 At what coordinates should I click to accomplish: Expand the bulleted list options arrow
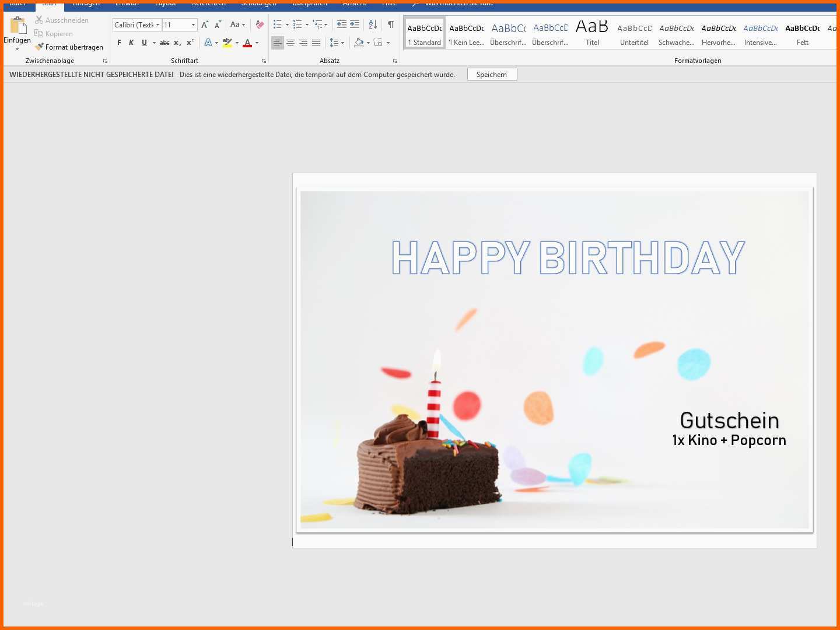click(x=286, y=24)
